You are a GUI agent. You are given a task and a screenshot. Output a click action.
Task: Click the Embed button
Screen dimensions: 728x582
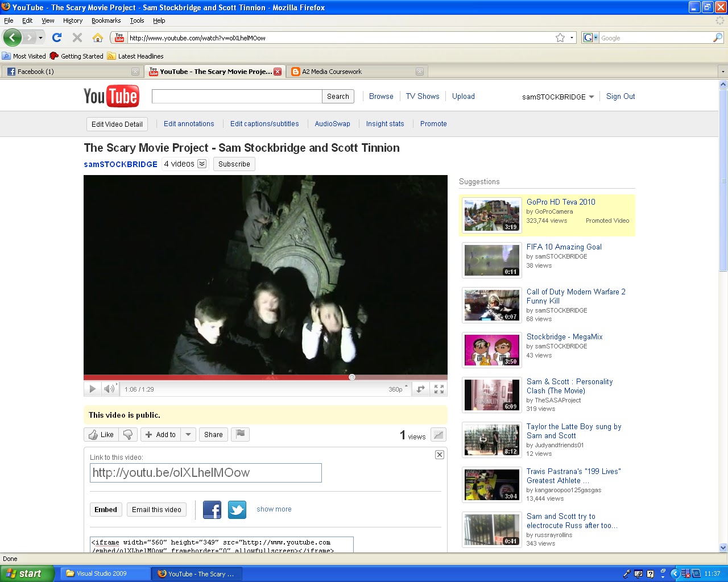coord(106,510)
